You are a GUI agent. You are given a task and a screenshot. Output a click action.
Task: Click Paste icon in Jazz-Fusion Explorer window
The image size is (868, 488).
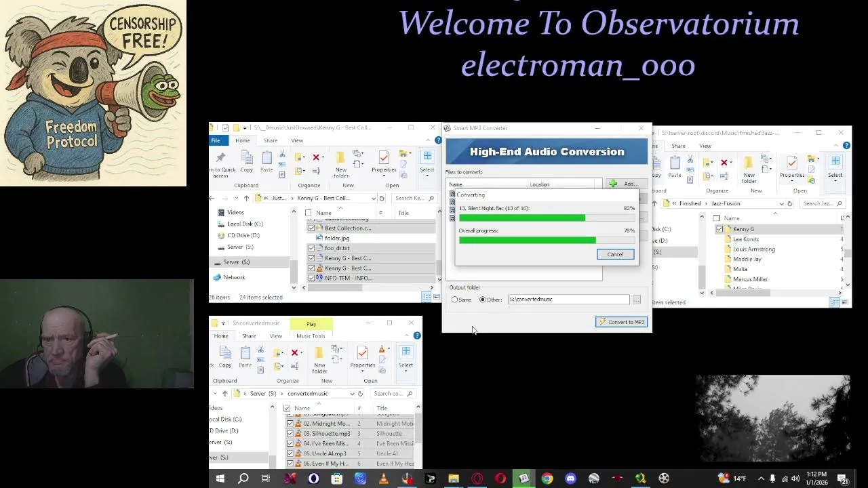675,163
